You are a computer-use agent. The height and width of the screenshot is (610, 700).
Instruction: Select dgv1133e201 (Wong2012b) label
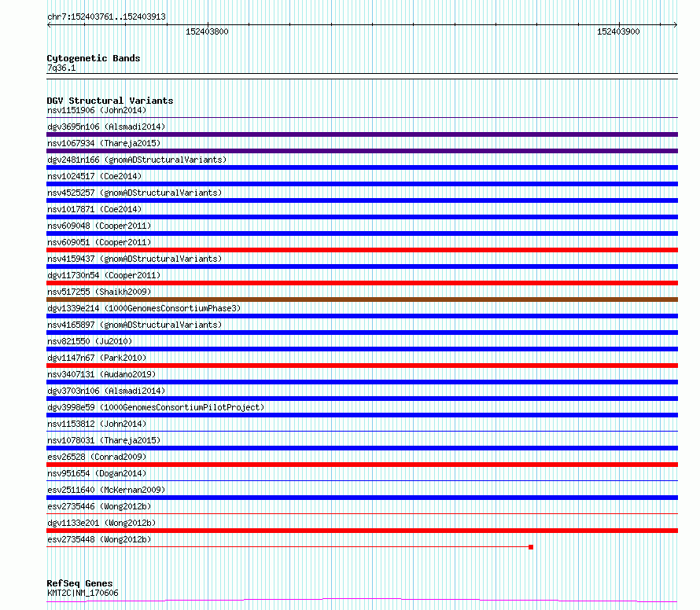point(101,523)
